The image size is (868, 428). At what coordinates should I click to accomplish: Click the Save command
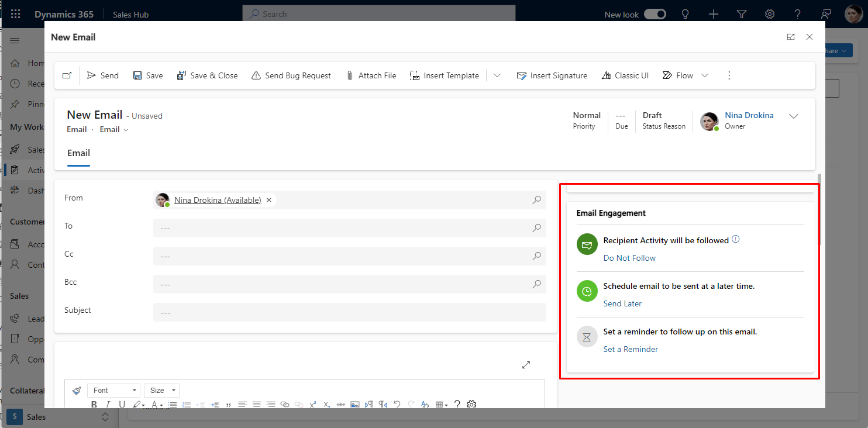[148, 75]
